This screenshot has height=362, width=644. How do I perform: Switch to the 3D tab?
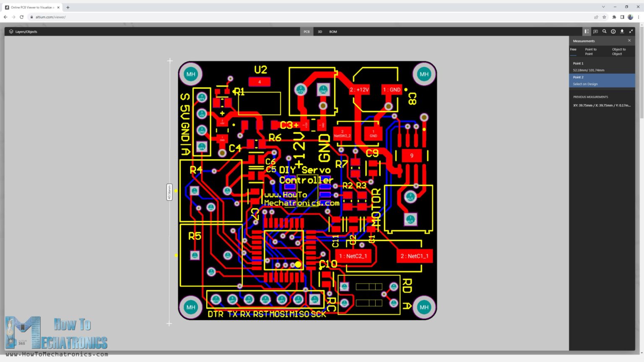(x=319, y=31)
